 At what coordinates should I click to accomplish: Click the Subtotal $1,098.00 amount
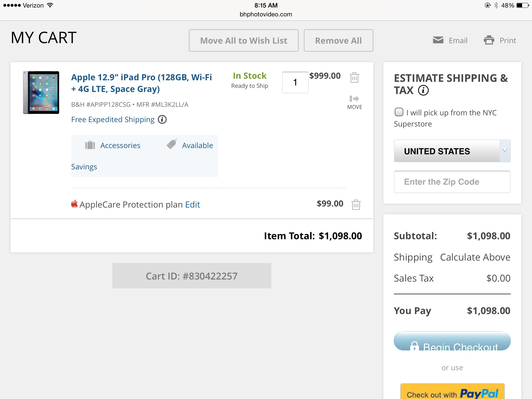click(x=488, y=236)
